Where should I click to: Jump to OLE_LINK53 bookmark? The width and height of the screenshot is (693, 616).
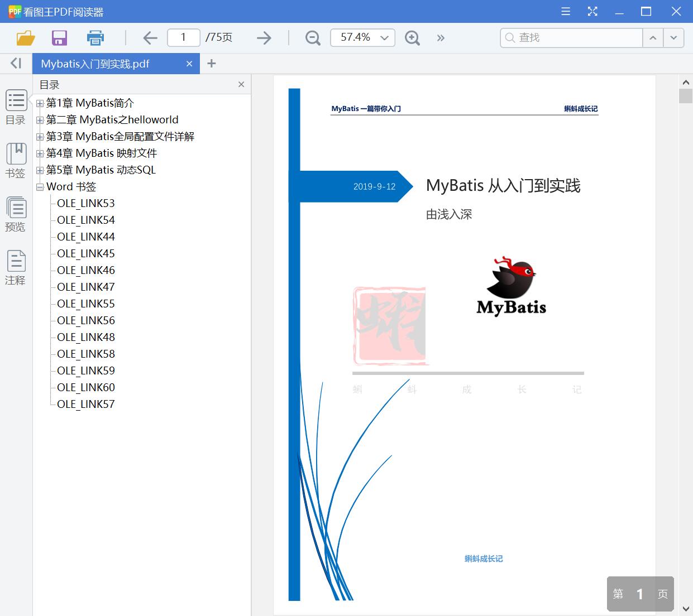click(86, 204)
